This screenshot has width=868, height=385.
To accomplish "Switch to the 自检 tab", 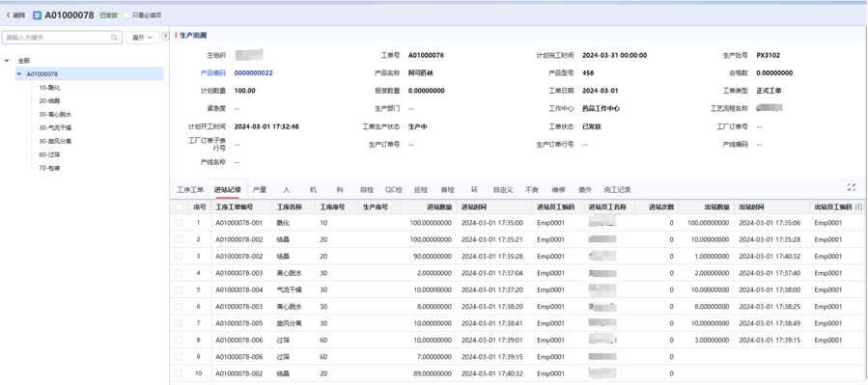I will point(367,190).
